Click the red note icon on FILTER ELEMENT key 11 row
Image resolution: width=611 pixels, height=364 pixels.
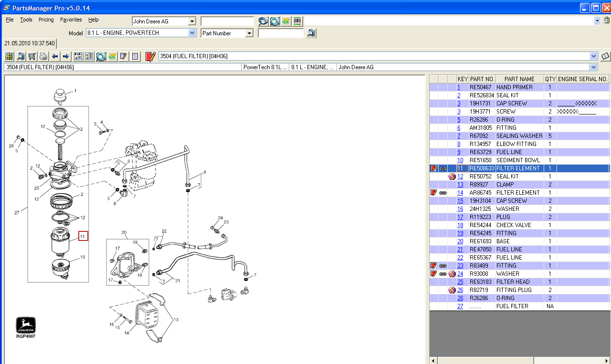434,168
